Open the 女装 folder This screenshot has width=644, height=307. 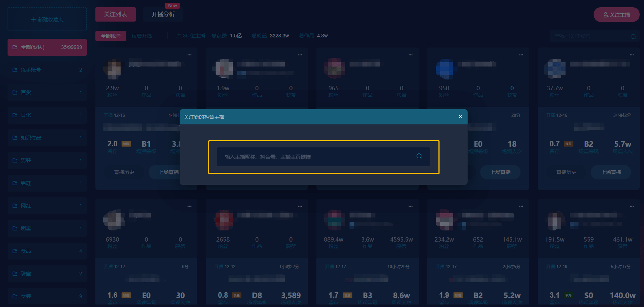[47, 296]
